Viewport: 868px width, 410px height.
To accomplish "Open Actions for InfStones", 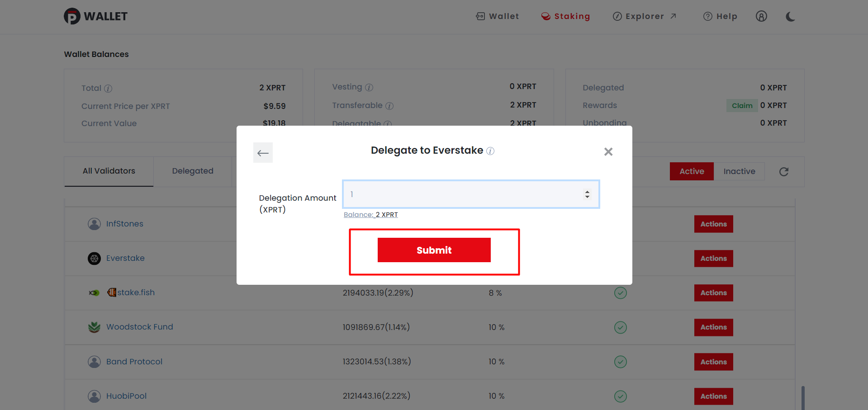I will tap(714, 224).
